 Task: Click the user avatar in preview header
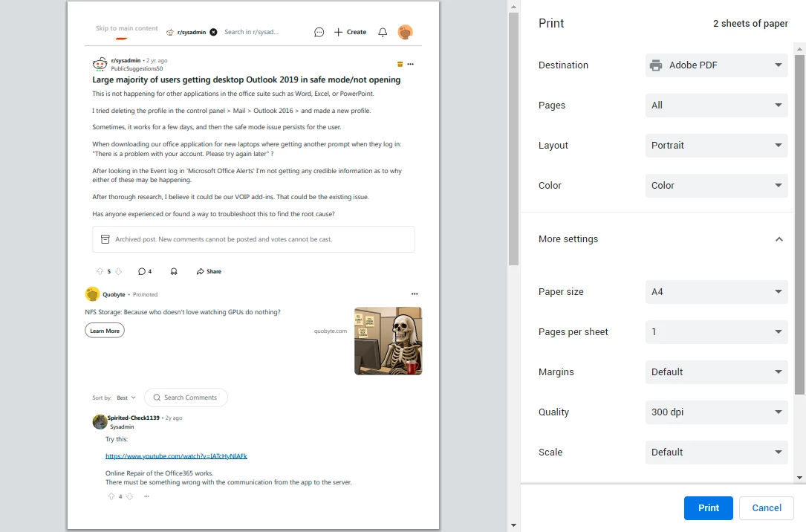click(x=405, y=32)
